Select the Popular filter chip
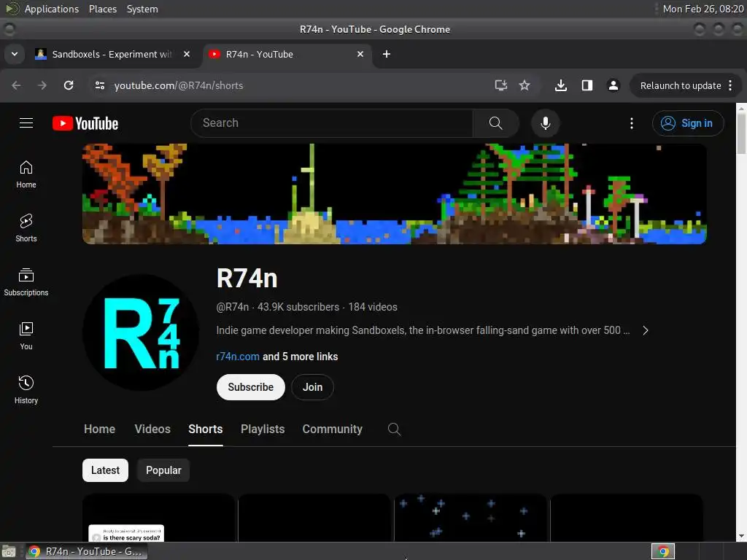Screen dimensions: 747x560 [x=163, y=470]
